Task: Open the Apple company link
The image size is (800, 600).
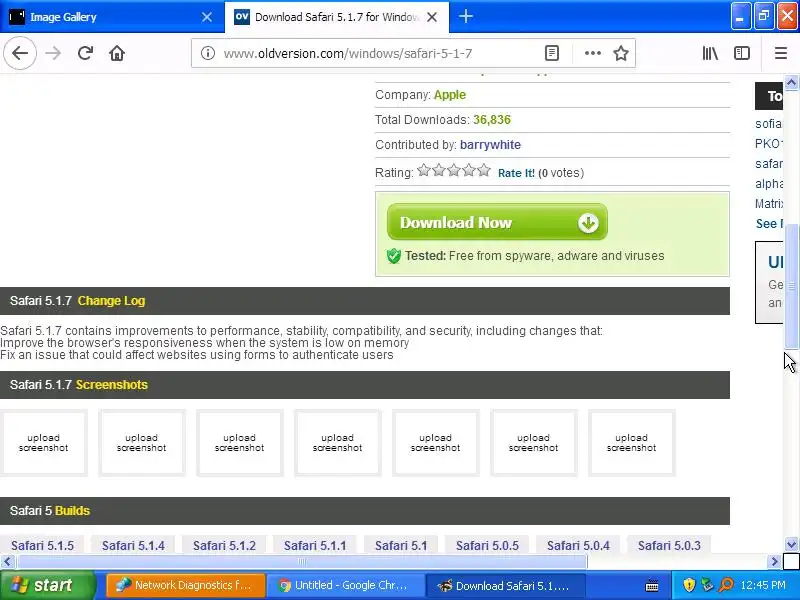Action: click(449, 95)
